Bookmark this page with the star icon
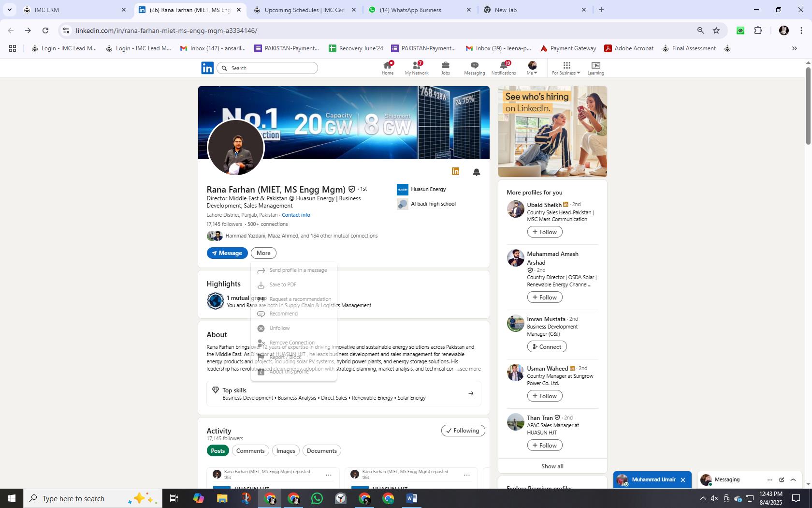Image resolution: width=812 pixels, height=508 pixels. [716, 30]
